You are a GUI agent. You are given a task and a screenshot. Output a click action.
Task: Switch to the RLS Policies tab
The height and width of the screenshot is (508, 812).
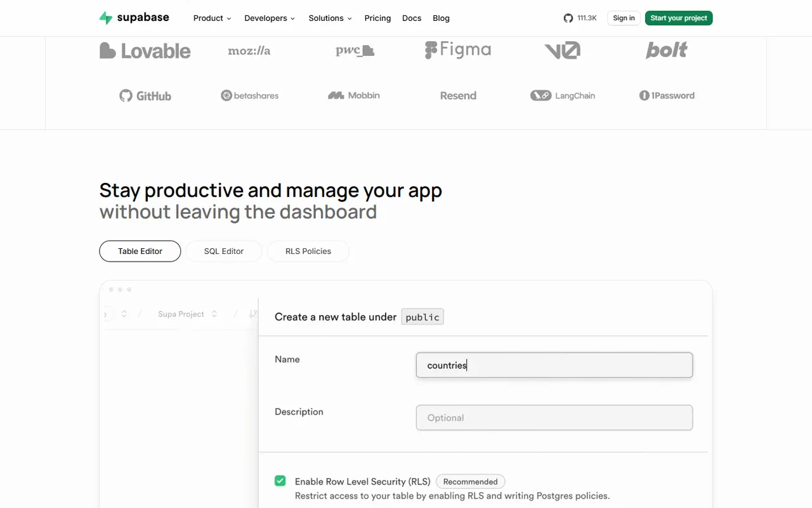pyautogui.click(x=308, y=251)
